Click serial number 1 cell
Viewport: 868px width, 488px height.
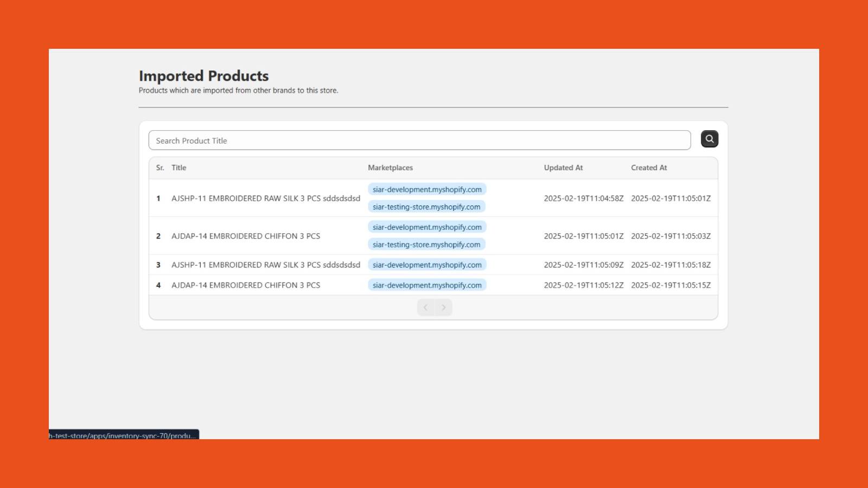158,198
